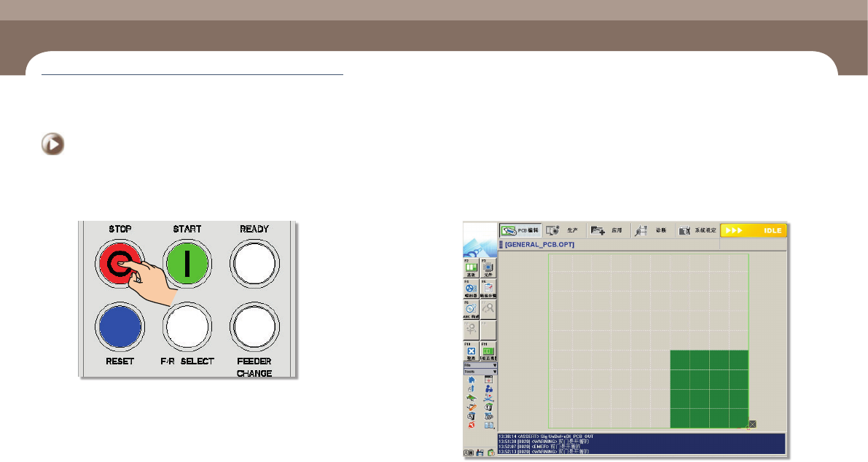Click the 13:51:38 WARNING log line
Screen dimensions: 868x462
pyautogui.click(x=544, y=442)
